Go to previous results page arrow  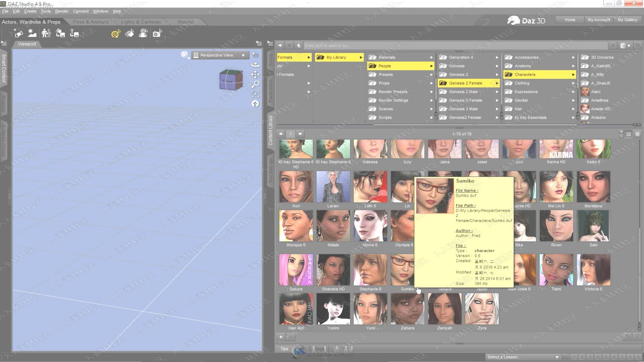click(281, 134)
